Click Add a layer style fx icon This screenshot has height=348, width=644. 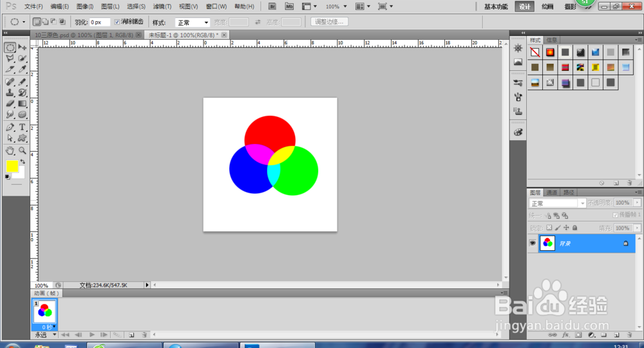pos(565,335)
